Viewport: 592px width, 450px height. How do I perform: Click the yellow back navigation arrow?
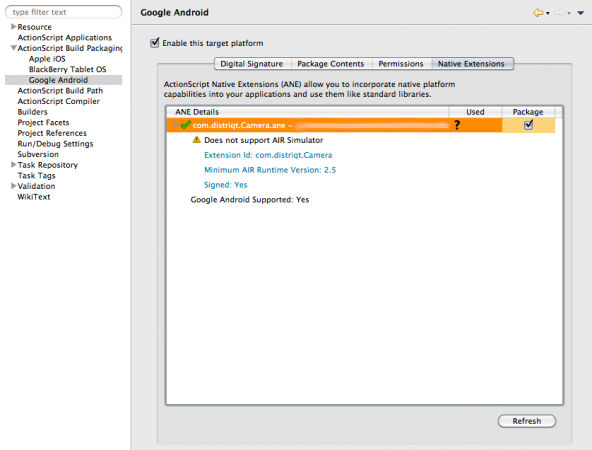(x=538, y=13)
